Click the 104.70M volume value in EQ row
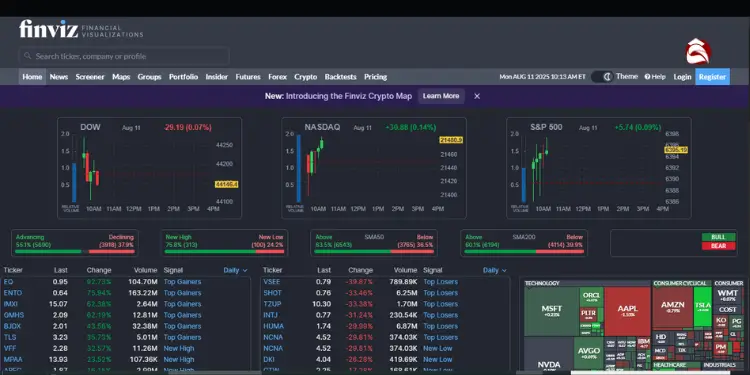This screenshot has width=750, height=375. tap(143, 282)
